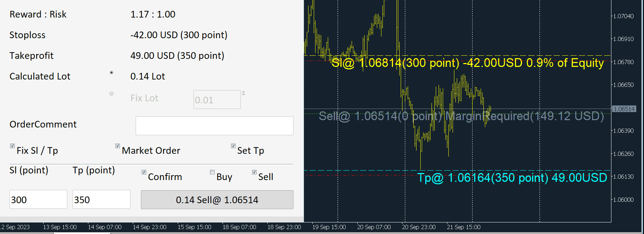
Task: Click the OrderComment text field
Action: [215, 126]
